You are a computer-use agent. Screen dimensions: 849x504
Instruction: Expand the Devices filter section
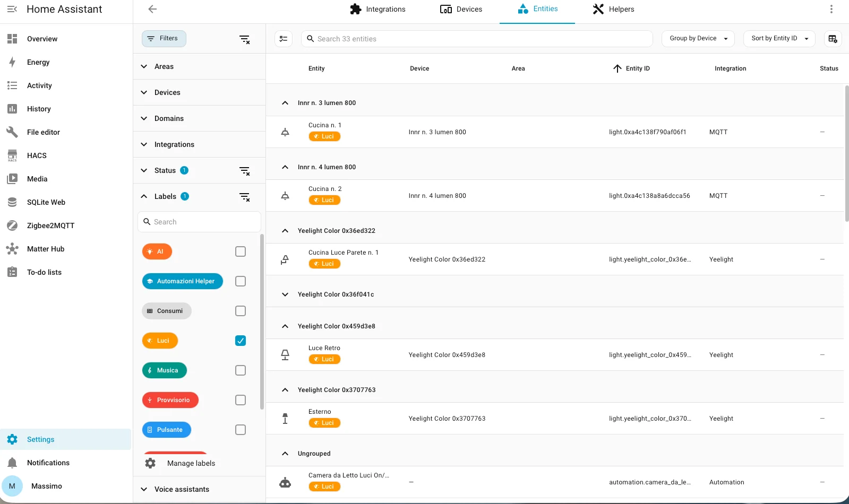199,92
